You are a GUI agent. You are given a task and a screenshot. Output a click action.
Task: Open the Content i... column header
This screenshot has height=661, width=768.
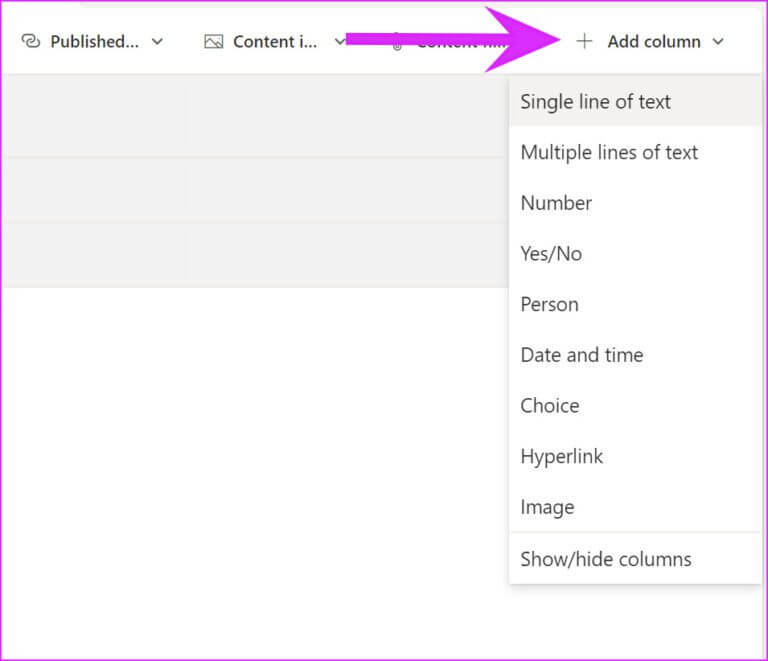275,42
